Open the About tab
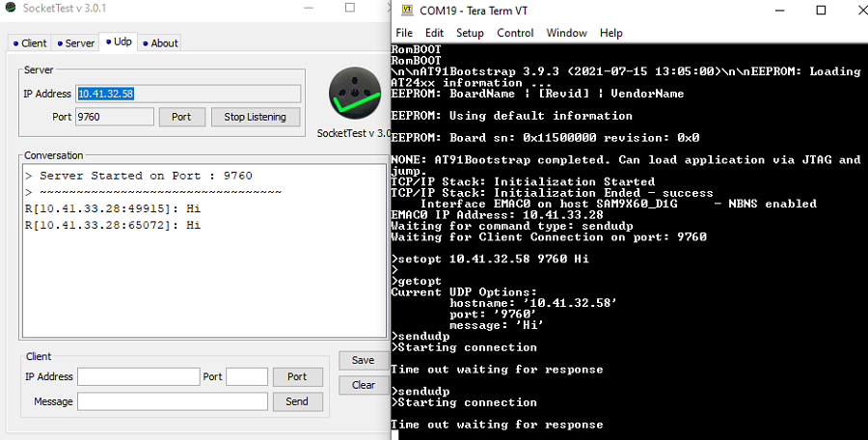Viewport: 868px width, 440px height. [159, 43]
